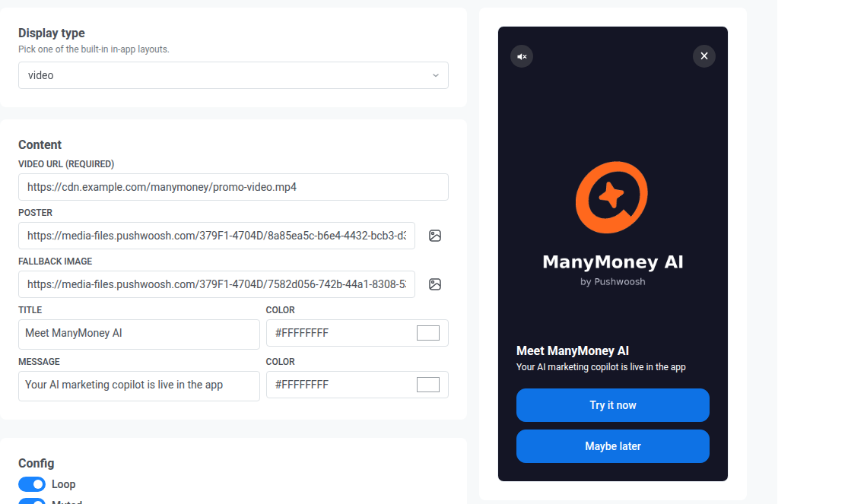Click the Maybe later button
The width and height of the screenshot is (848, 504).
point(613,446)
